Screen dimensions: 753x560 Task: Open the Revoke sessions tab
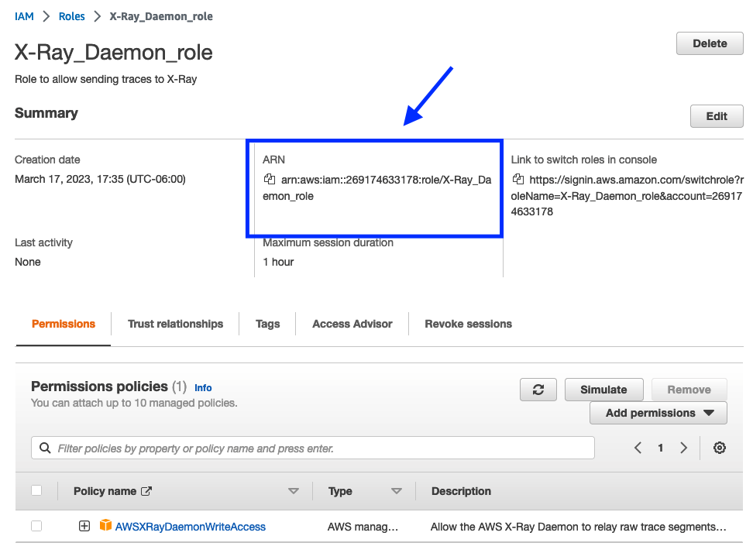pyautogui.click(x=468, y=324)
